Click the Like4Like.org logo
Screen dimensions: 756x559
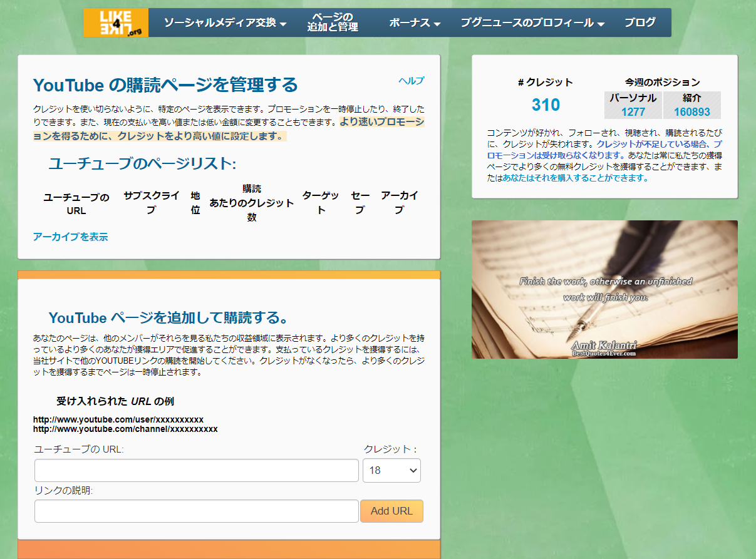[116, 23]
